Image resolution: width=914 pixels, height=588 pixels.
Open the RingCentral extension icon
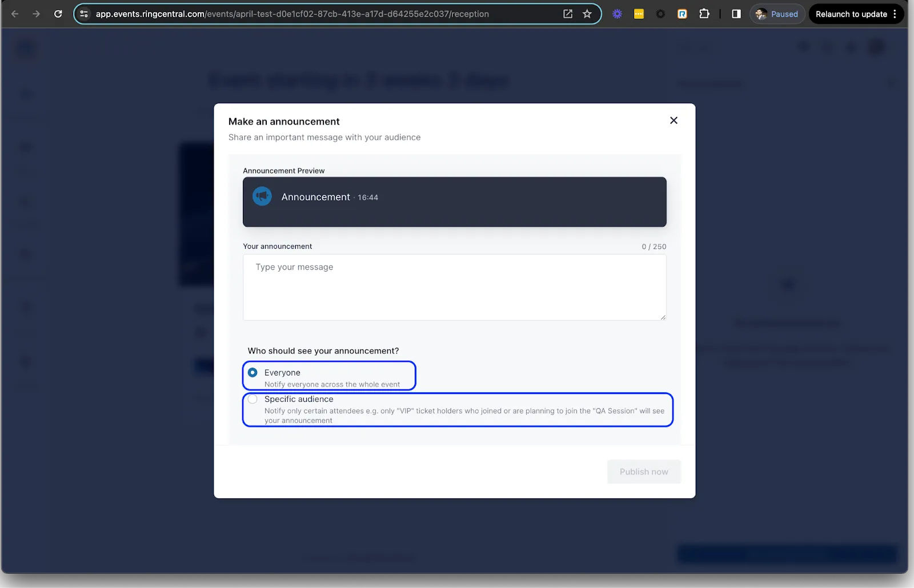pos(682,14)
